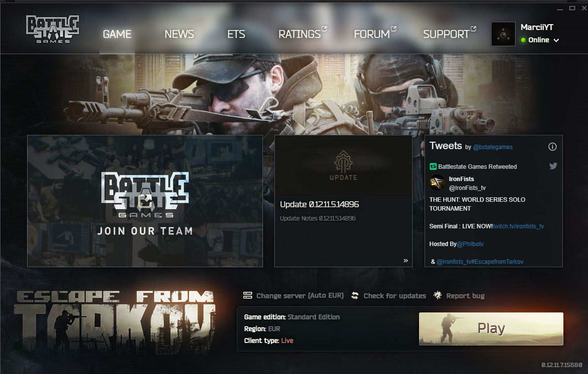Expand the update news with double-chevron
The image size is (588, 374).
[x=405, y=260]
